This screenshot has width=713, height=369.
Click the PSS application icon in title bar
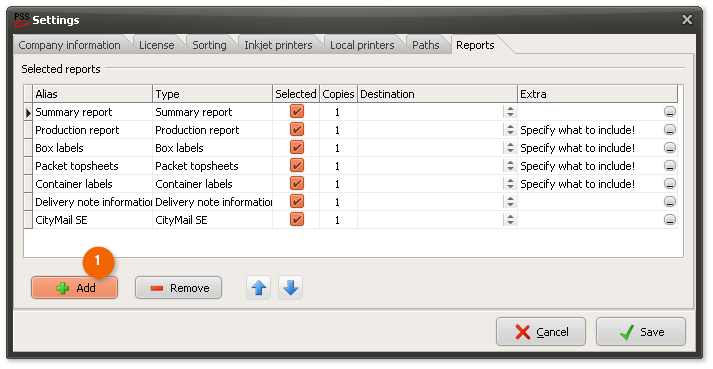(21, 19)
